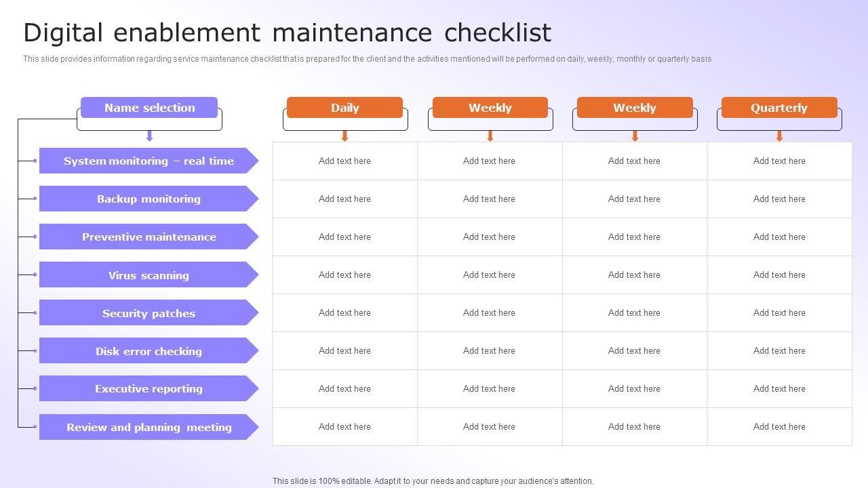The height and width of the screenshot is (488, 868).
Task: Select the System monitoring – real time label
Action: point(149,161)
